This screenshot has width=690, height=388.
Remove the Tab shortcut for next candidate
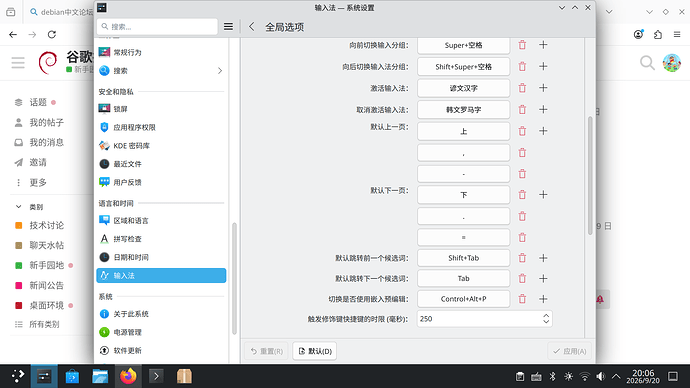[522, 278]
